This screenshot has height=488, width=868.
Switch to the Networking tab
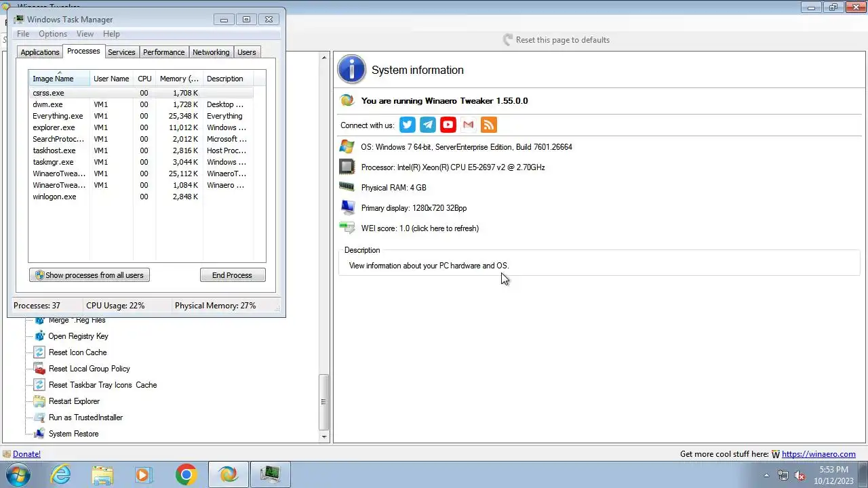coord(211,52)
